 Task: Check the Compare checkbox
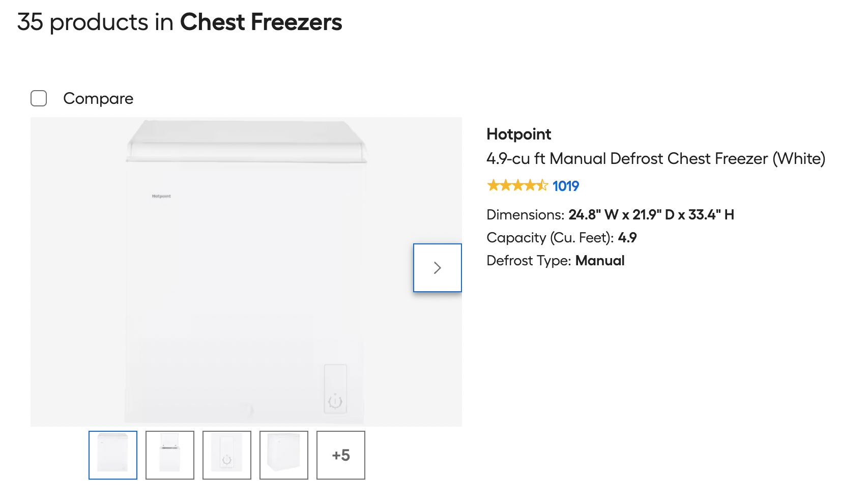point(39,98)
